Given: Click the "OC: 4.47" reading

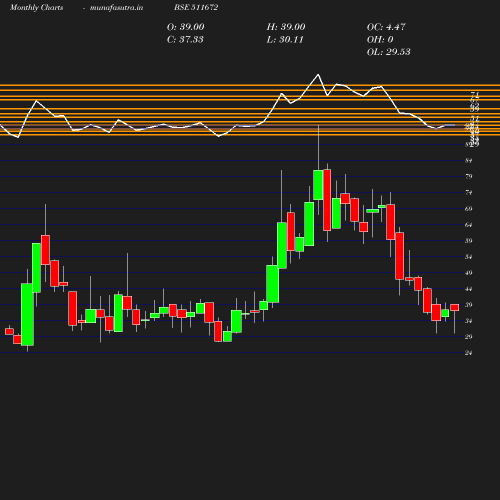Looking at the screenshot, I should pyautogui.click(x=386, y=27).
